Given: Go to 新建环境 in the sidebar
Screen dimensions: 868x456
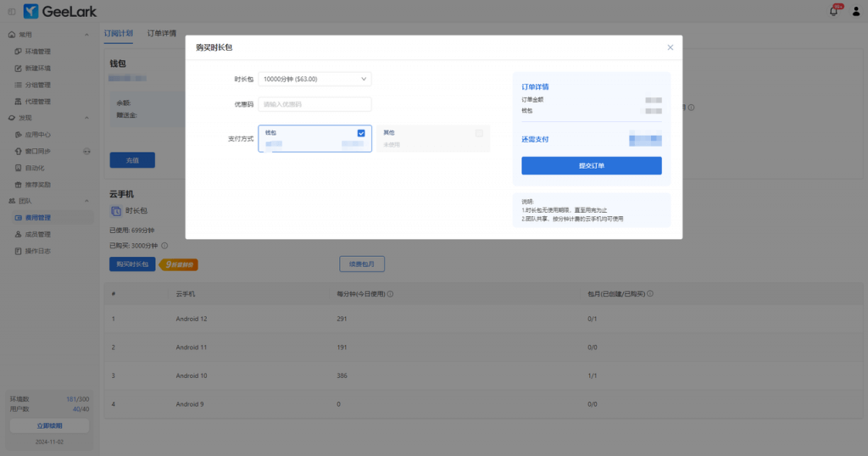Looking at the screenshot, I should point(37,68).
